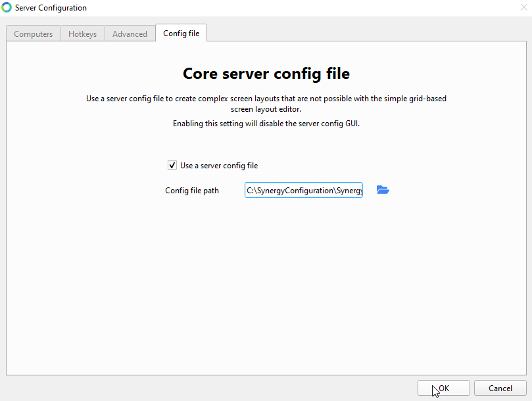The image size is (532, 401).
Task: Switch to the Computers tab
Action: click(34, 34)
